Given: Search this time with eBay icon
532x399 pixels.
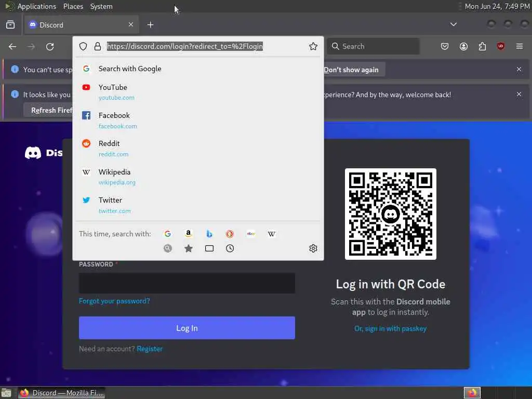Looking at the screenshot, I should point(251,234).
